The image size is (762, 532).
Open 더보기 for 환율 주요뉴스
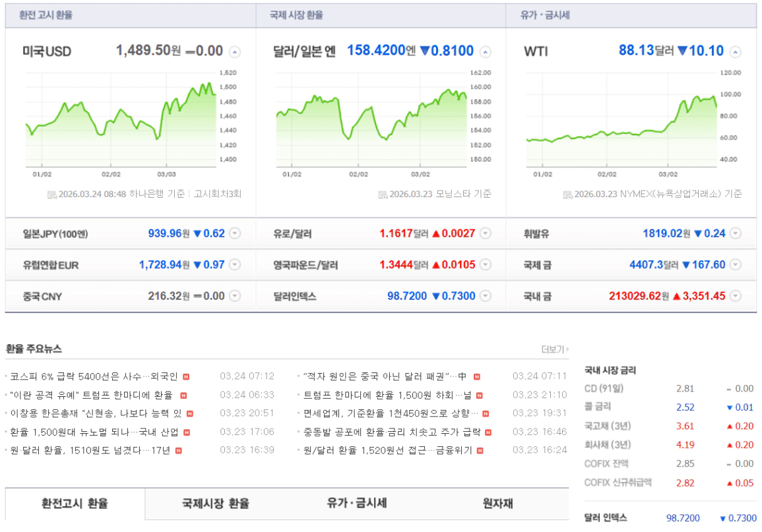(554, 349)
